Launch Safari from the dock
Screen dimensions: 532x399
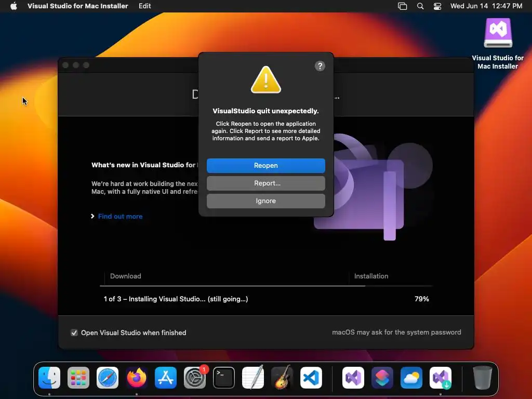pyautogui.click(x=108, y=377)
